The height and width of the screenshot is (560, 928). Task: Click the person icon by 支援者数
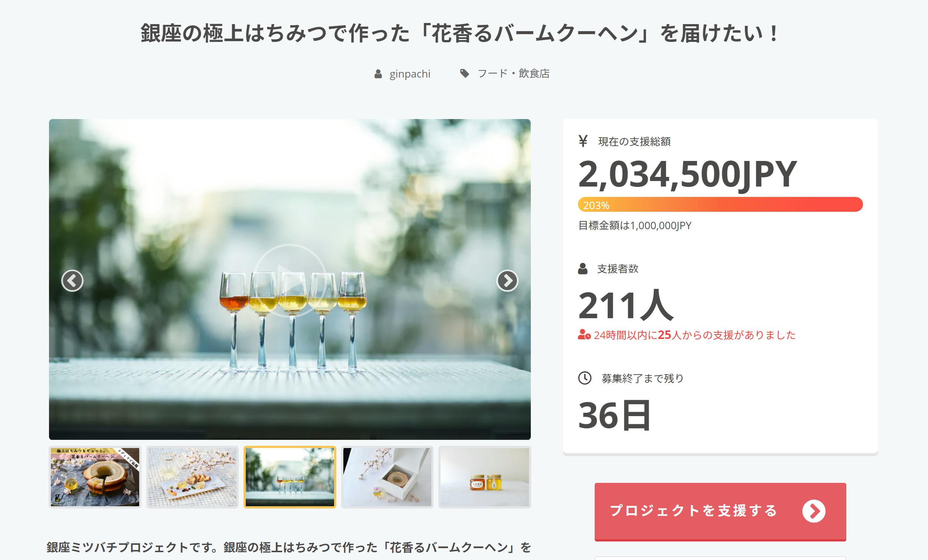click(583, 269)
